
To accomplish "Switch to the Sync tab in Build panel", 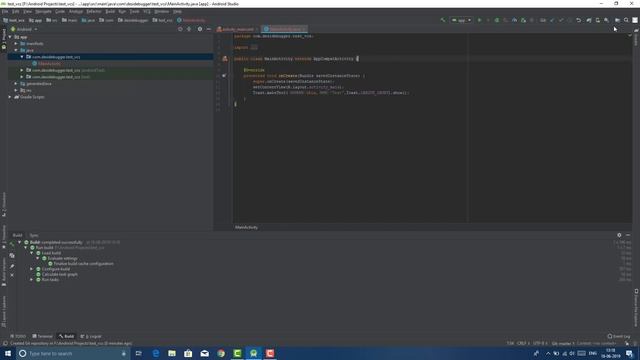I will [34, 235].
